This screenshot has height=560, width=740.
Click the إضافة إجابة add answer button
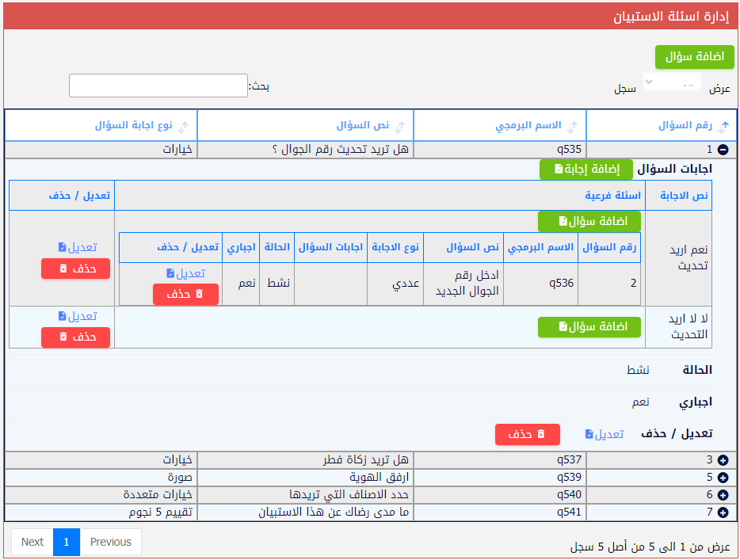pyautogui.click(x=586, y=169)
